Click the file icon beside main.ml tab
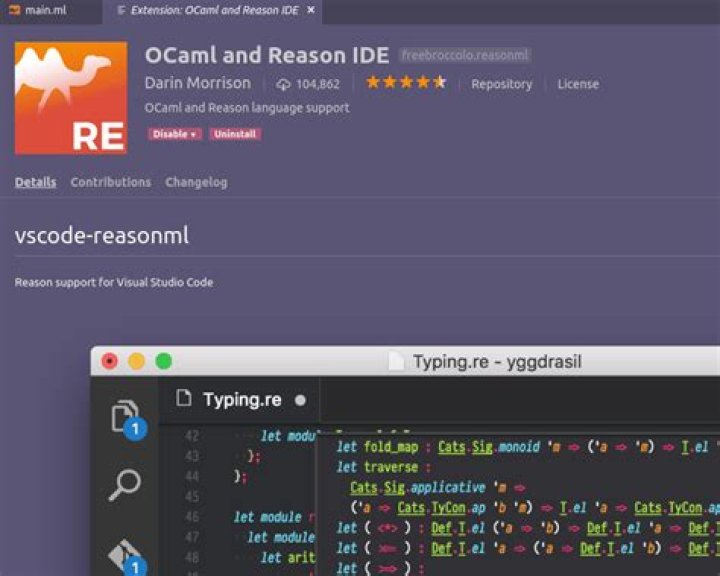Viewport: 720px width, 576px height. tap(15, 10)
